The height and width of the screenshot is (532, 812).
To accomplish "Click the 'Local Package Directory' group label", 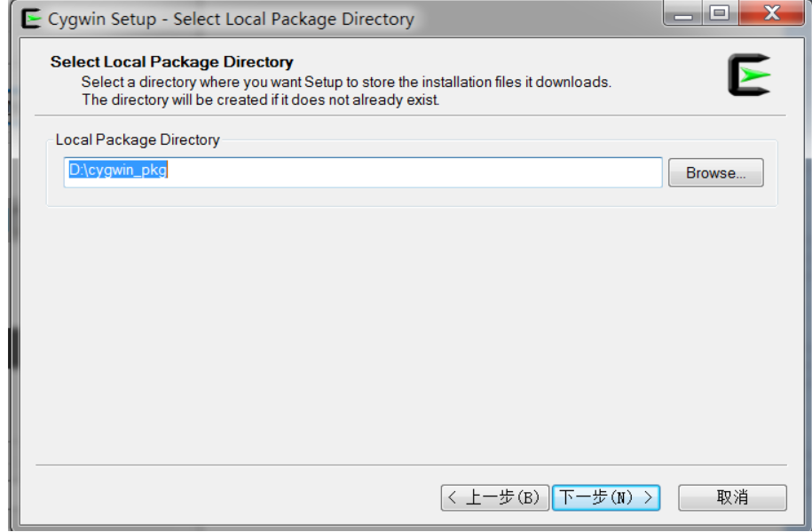I will pos(138,139).
